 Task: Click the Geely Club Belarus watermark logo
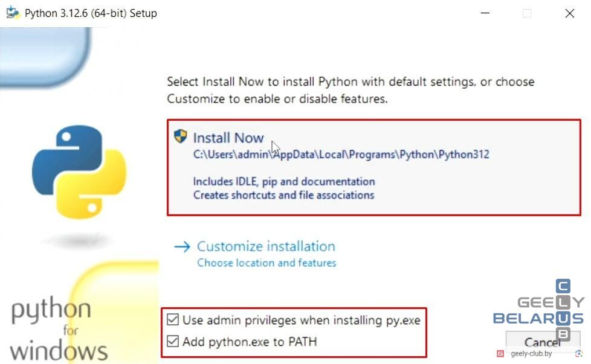coord(539,310)
